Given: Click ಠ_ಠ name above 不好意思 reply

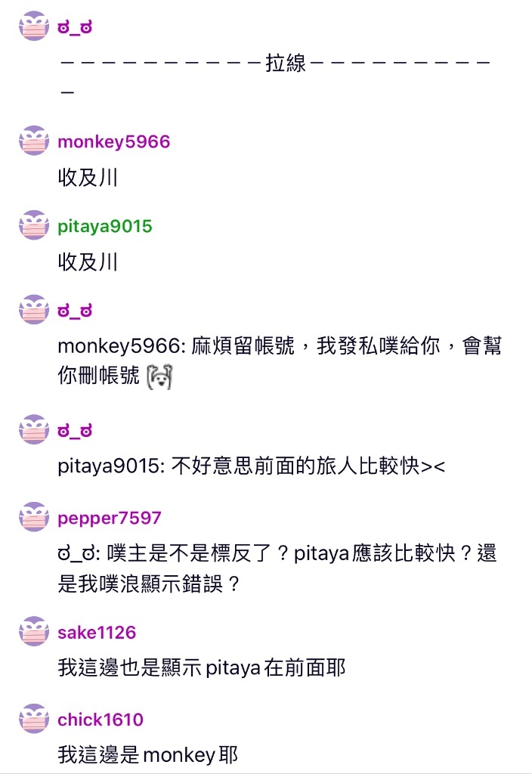Looking at the screenshot, I should (75, 430).
